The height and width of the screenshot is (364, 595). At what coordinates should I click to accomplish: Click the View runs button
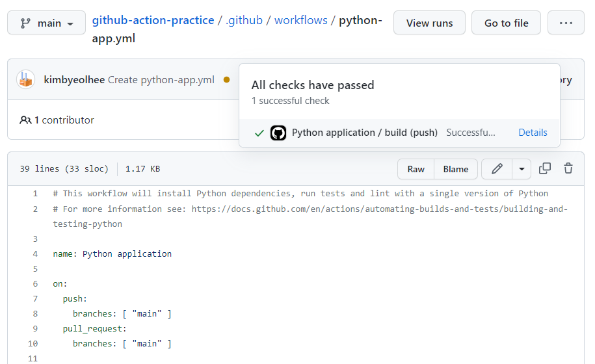coord(429,23)
